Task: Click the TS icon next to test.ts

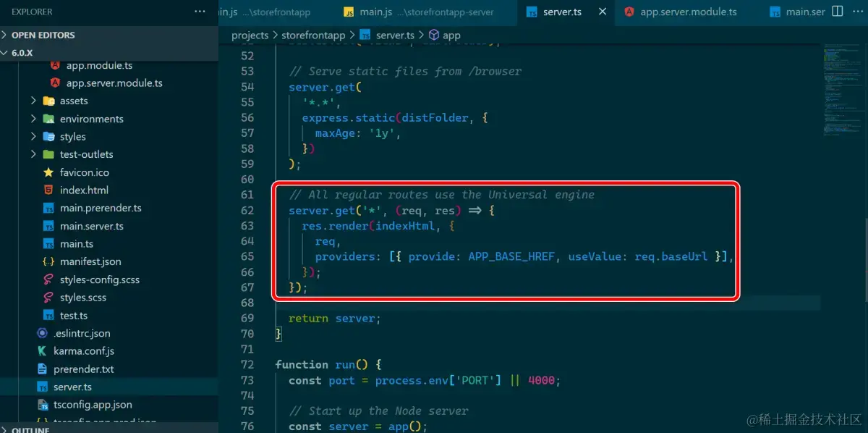Action: click(48, 316)
